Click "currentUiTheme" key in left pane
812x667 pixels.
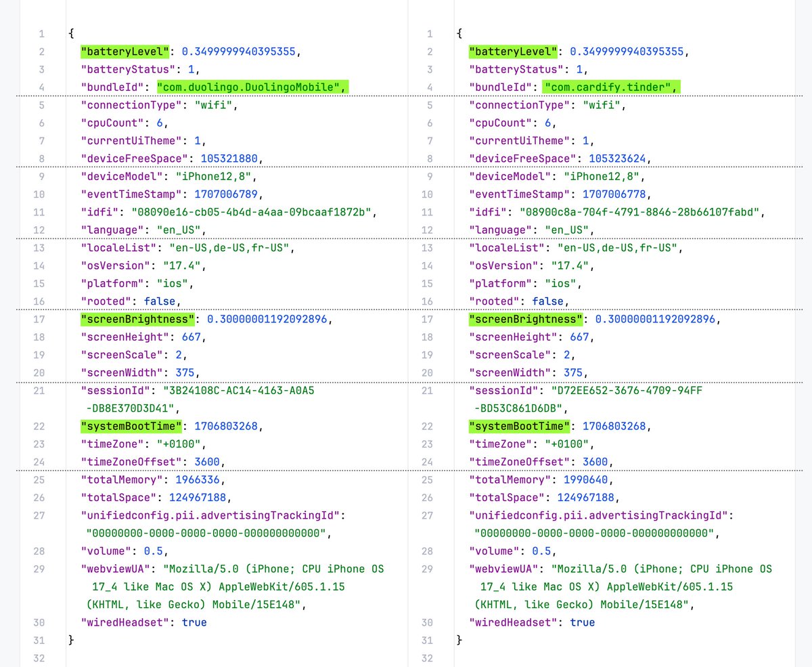(131, 141)
